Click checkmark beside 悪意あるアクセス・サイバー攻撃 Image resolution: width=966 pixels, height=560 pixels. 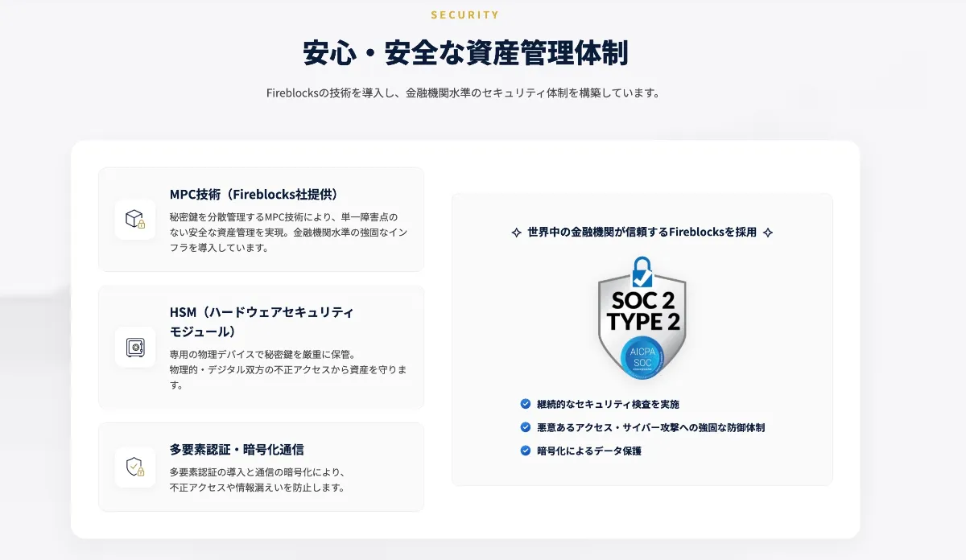click(x=526, y=427)
